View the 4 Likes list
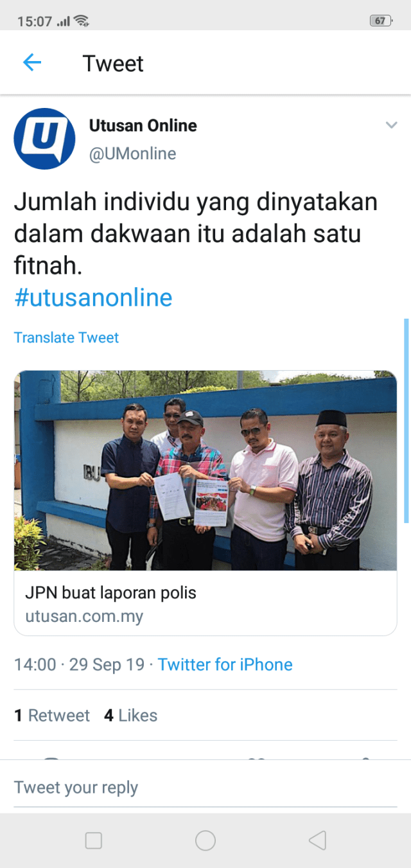Screen dimensions: 411x868 (130, 715)
